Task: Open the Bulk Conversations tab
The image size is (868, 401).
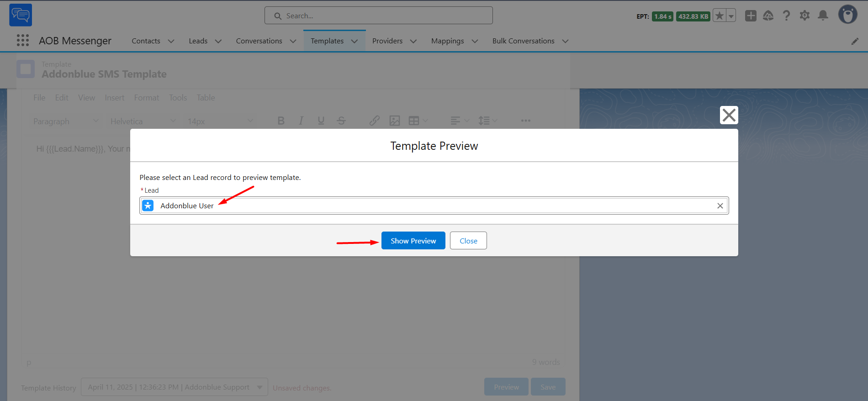Action: coord(524,41)
